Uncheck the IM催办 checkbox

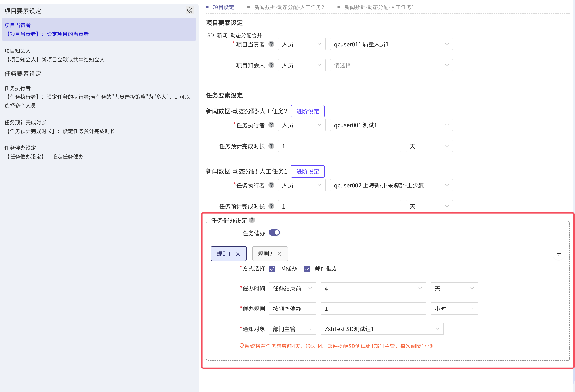pos(272,269)
